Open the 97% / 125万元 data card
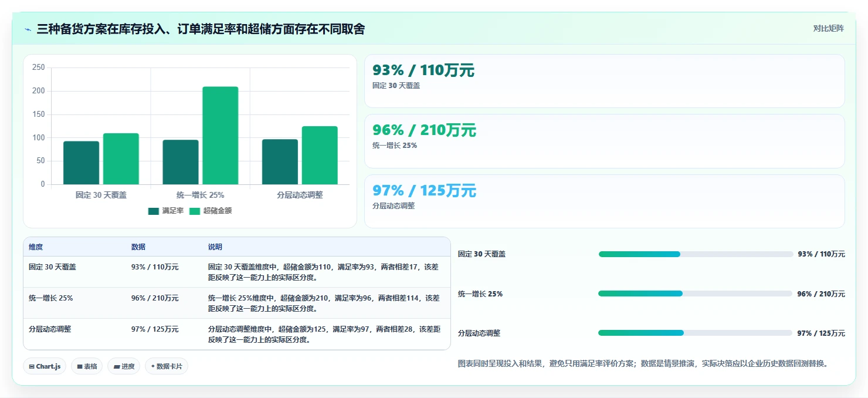The image size is (868, 398). tap(605, 201)
